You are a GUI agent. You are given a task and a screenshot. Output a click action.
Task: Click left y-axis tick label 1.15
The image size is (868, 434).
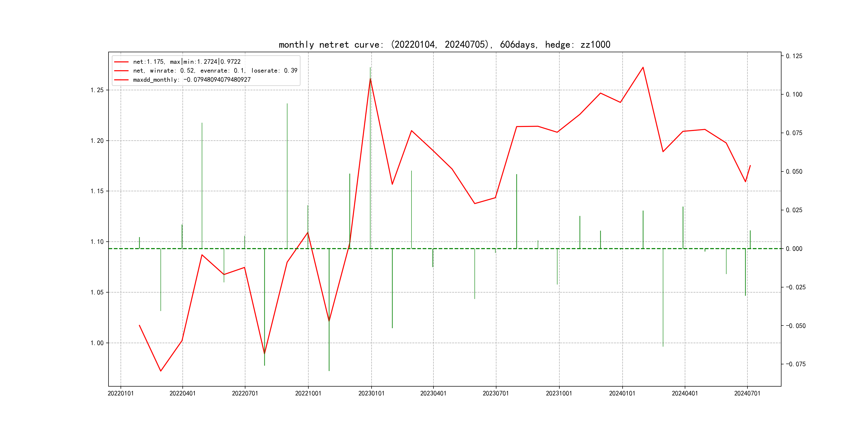tap(97, 191)
